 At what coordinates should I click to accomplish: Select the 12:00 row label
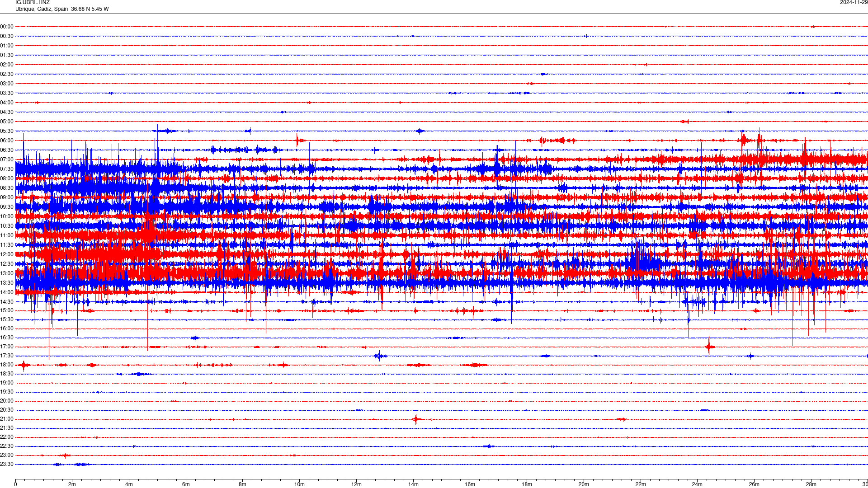(7, 254)
